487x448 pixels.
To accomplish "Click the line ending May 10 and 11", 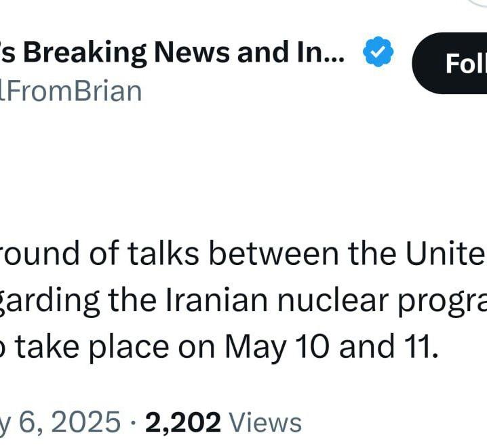I will coord(219,347).
